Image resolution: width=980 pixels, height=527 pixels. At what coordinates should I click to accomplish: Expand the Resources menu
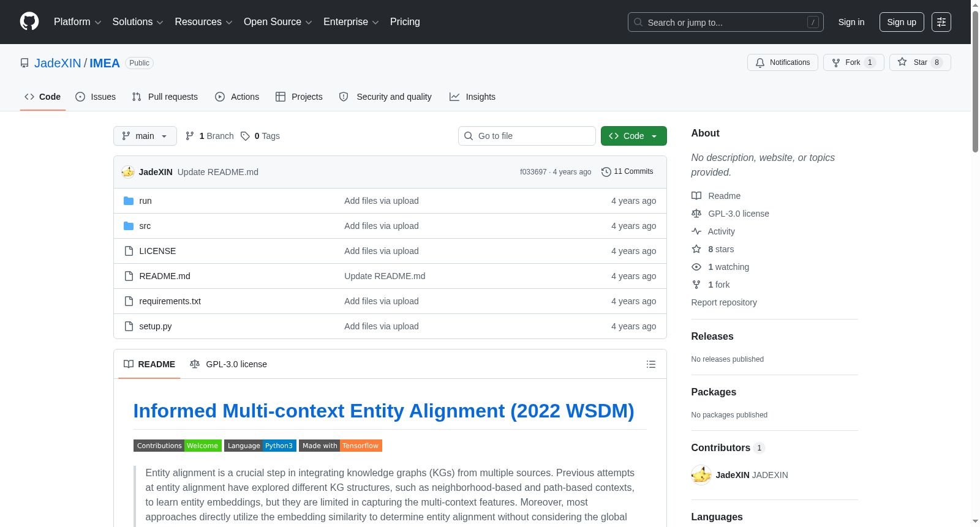point(203,22)
